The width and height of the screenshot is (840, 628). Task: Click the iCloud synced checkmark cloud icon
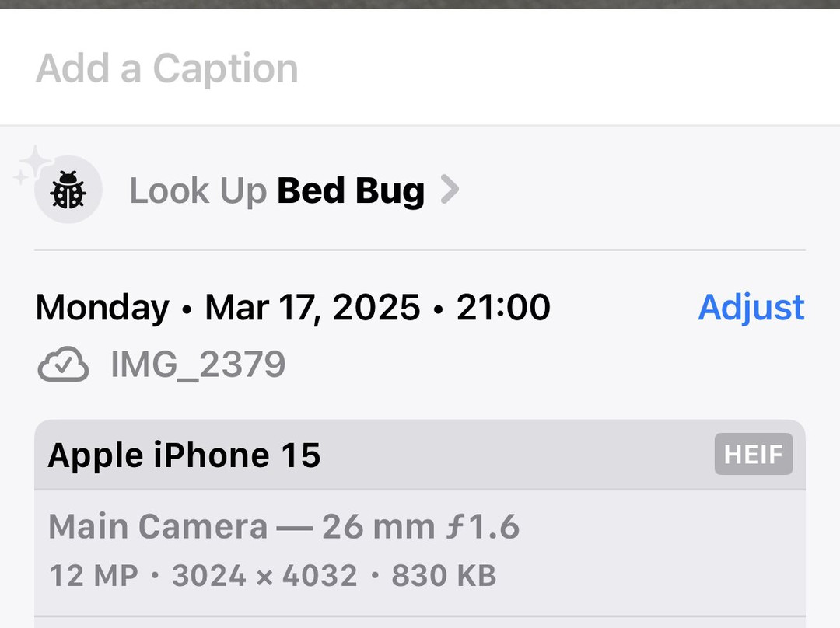coord(63,365)
